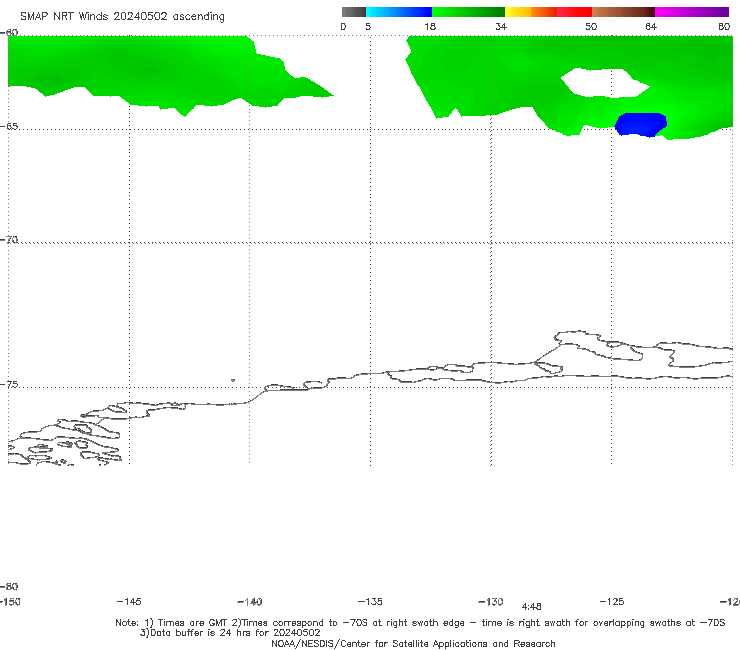Click the cyan-blue segment of the color bar
This screenshot has width=740, height=650.
coord(399,12)
